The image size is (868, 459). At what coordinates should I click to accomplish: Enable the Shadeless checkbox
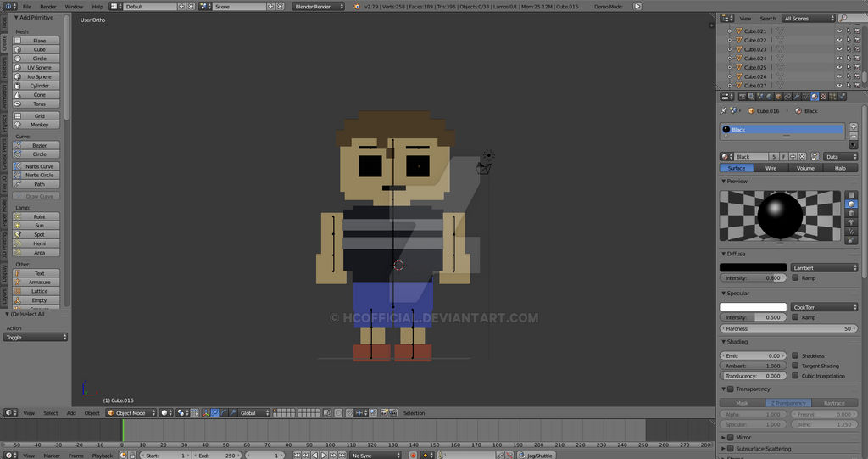pyautogui.click(x=795, y=355)
